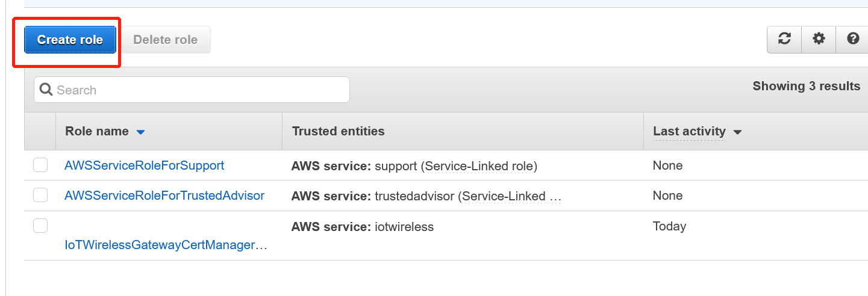Click the truncated trustedadvisor Service-Linked text
Screen dimensions: 868x296
(x=511, y=196)
